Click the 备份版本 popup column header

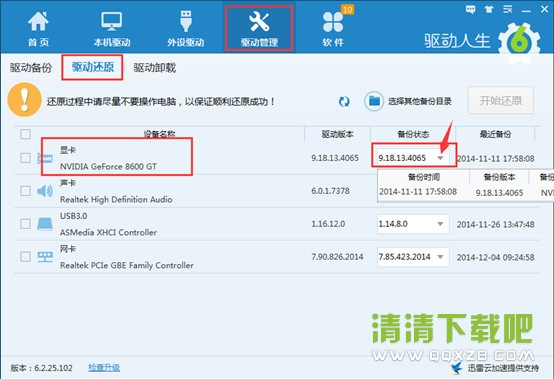tap(499, 177)
